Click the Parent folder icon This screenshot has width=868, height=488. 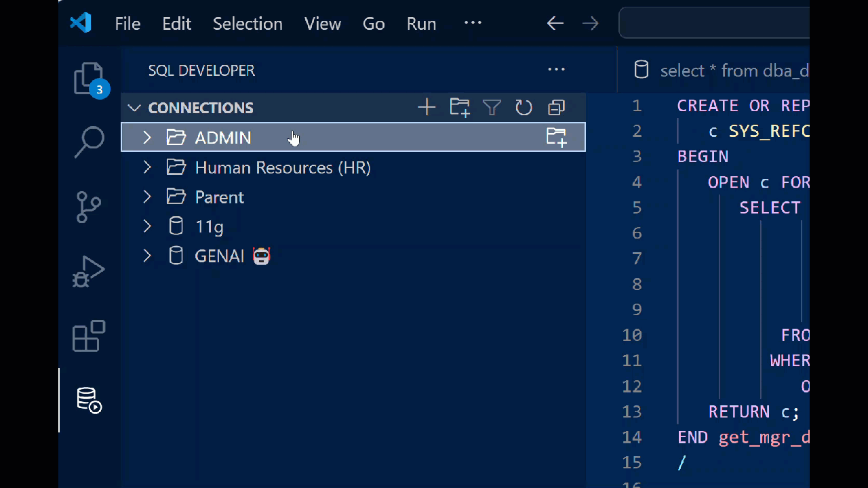tap(176, 197)
